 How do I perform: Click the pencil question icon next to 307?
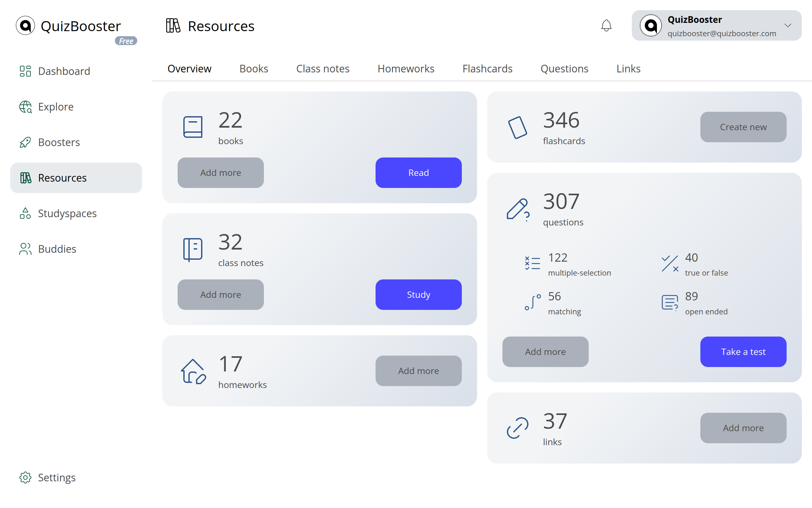[518, 210]
